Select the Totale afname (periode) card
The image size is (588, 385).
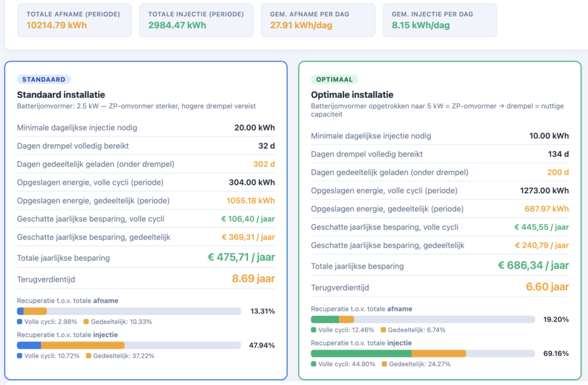74,20
